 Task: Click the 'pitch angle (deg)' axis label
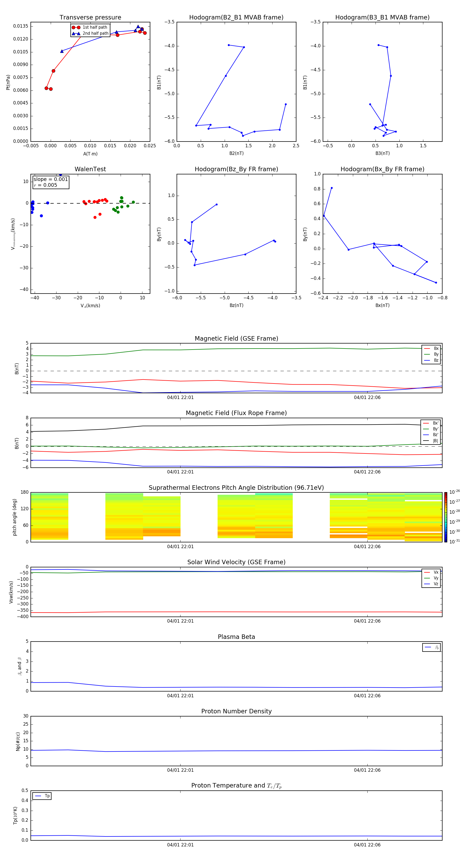[14, 517]
